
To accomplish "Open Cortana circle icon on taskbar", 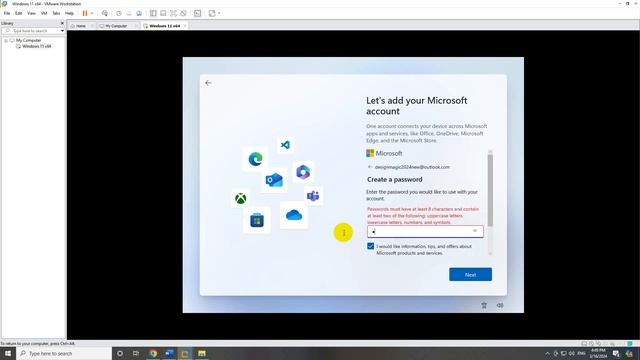I will pos(120,353).
